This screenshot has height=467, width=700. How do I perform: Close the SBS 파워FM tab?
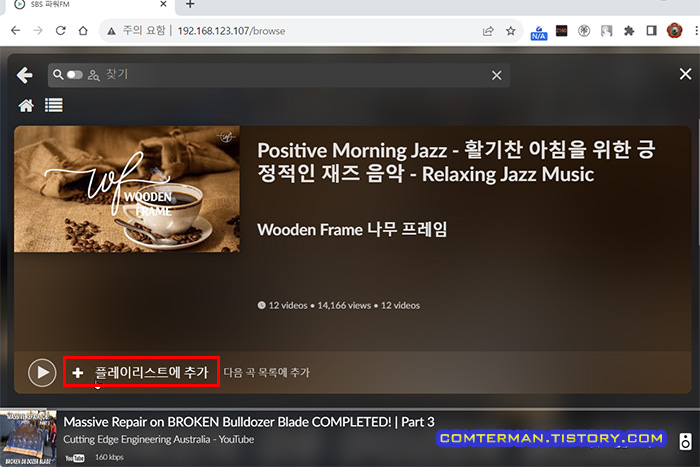pyautogui.click(x=163, y=4)
